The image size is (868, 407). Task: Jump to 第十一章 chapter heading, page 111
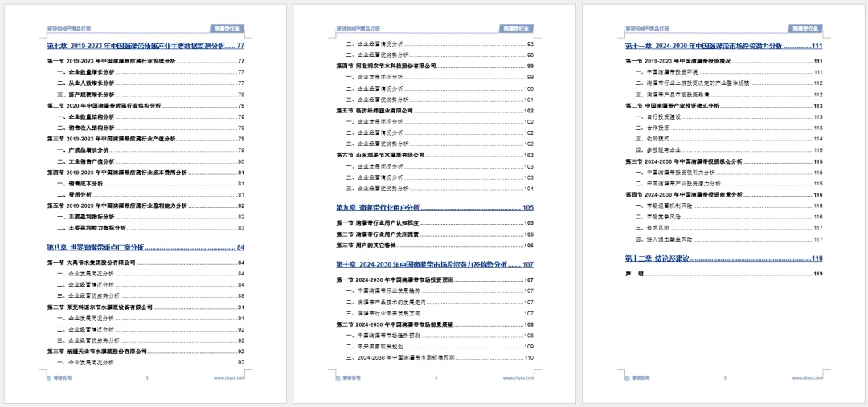point(724,46)
